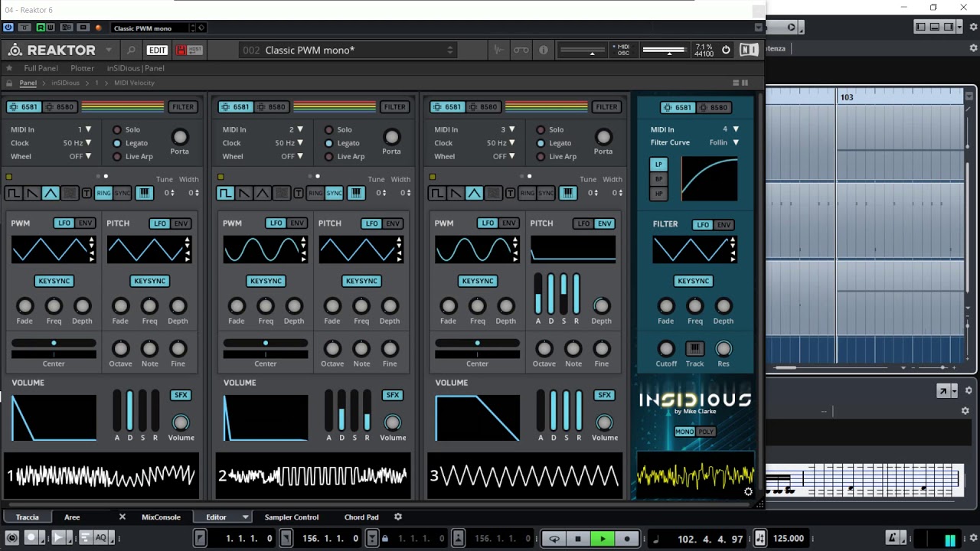Click the red save-snapshot disk icon
Screen dimensions: 980x551
tap(181, 51)
